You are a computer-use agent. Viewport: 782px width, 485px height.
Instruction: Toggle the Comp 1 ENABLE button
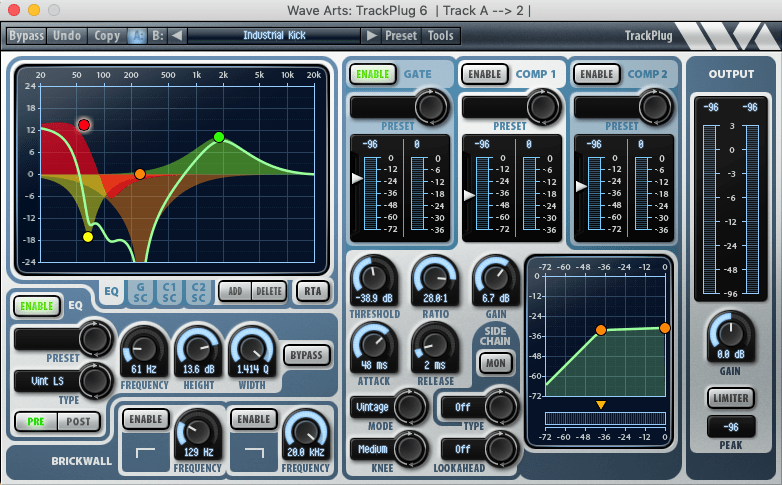coord(485,74)
